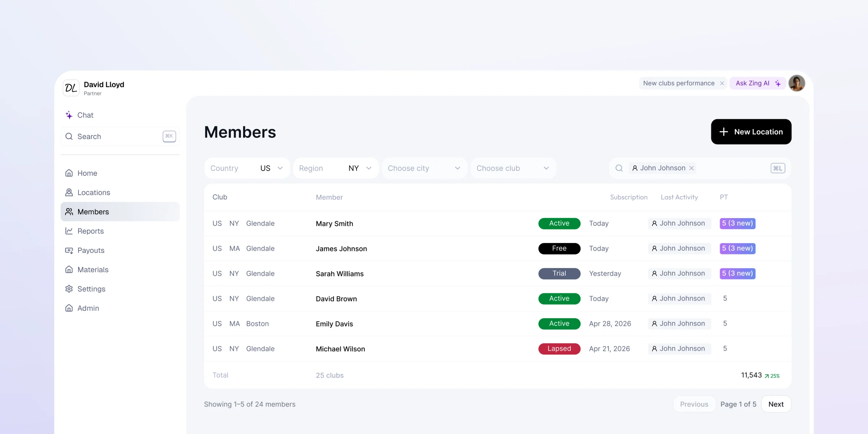Click the 11,543 total value

(x=751, y=375)
